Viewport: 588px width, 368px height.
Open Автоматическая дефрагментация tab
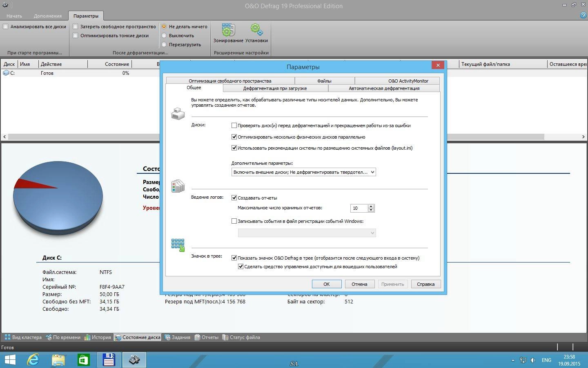coord(384,88)
